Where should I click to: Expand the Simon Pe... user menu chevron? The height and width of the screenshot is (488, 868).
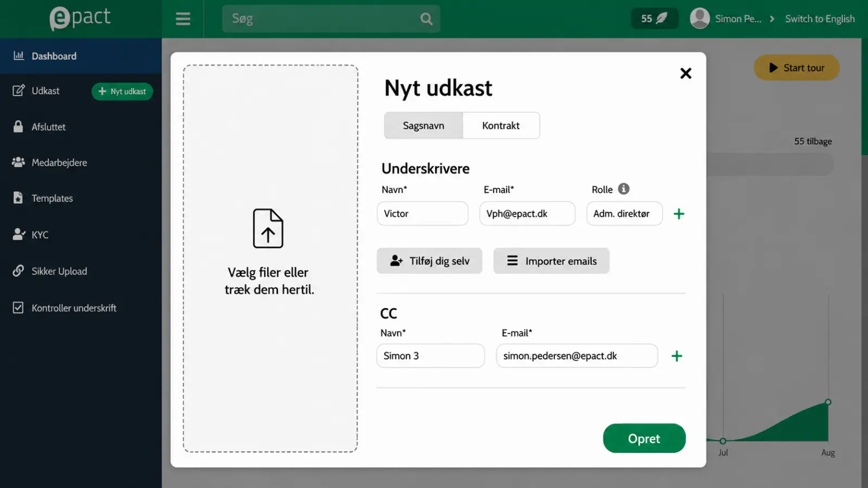tap(772, 19)
